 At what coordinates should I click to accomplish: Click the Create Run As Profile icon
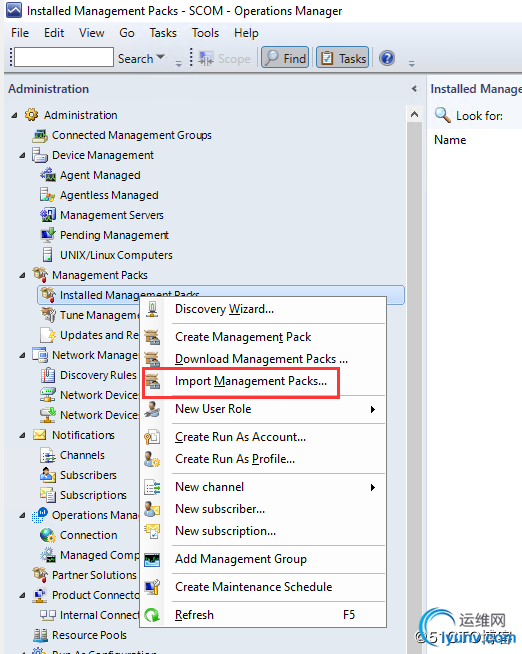152,459
